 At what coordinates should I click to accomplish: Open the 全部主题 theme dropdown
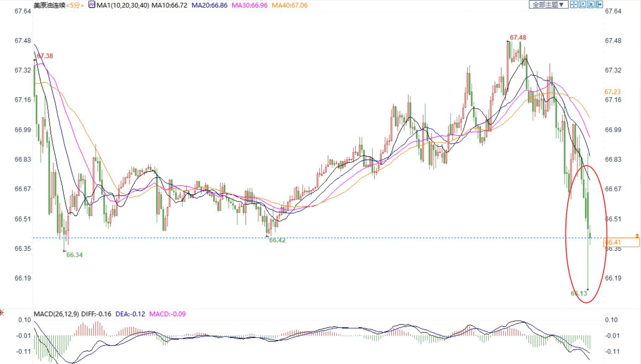coord(548,5)
